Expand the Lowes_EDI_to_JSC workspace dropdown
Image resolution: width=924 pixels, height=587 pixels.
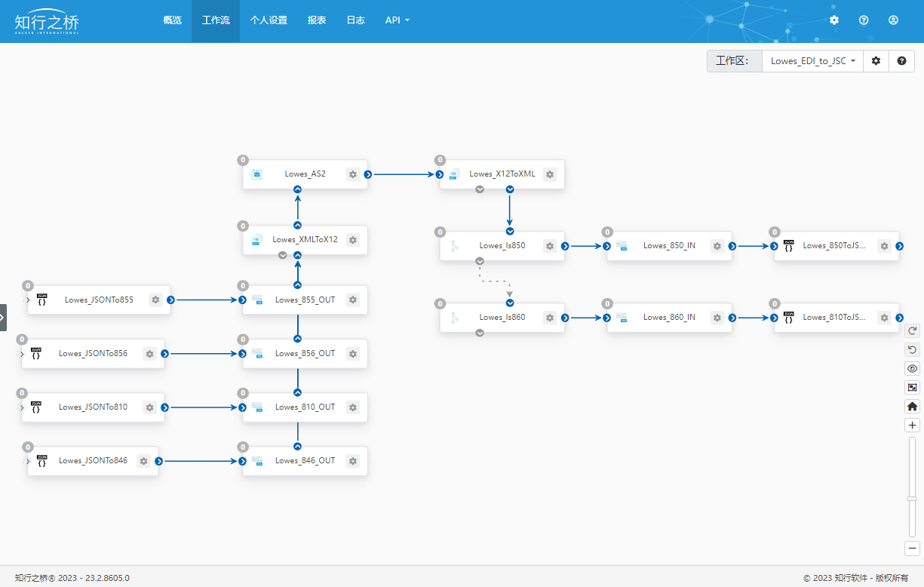812,61
